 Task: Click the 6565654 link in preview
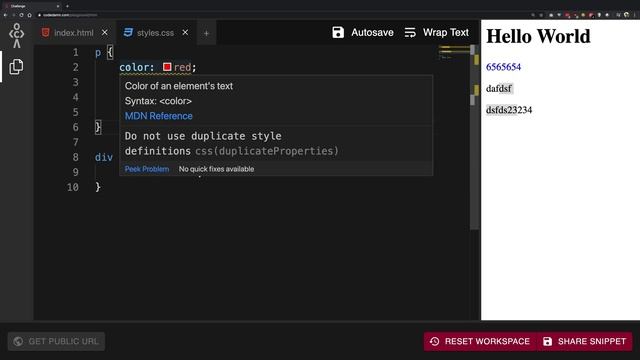(503, 67)
